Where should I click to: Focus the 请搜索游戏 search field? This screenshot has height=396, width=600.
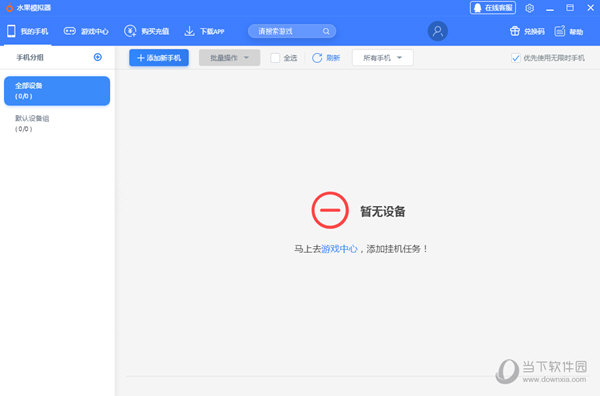pos(292,31)
